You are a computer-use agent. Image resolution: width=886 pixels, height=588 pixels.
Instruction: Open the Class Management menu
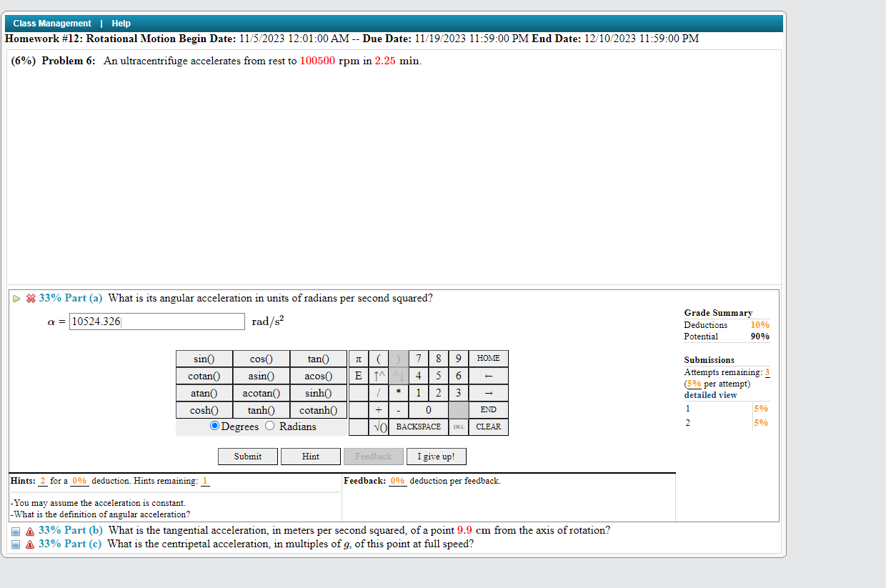(x=52, y=23)
